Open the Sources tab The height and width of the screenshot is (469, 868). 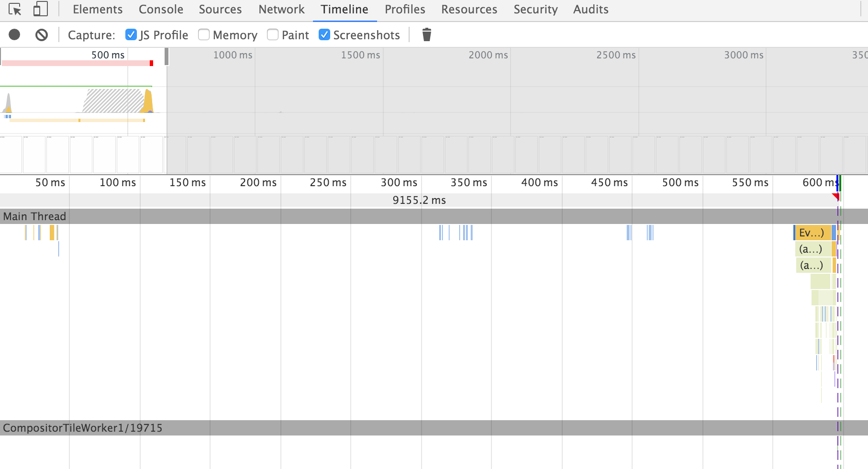coord(220,10)
